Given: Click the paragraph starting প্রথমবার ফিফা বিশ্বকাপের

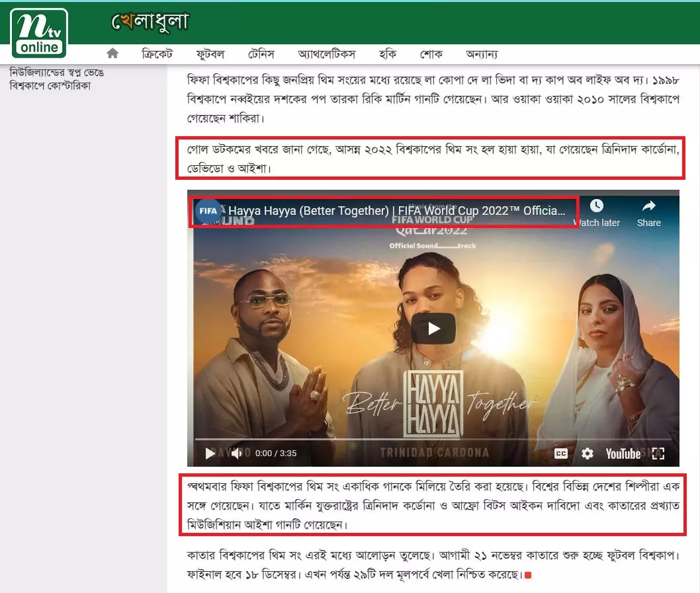Looking at the screenshot, I should point(433,505).
